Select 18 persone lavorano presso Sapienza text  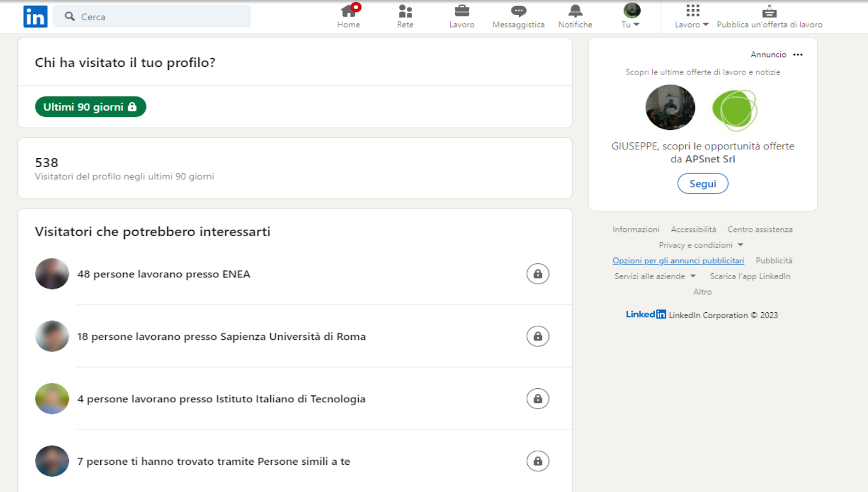pyautogui.click(x=221, y=337)
